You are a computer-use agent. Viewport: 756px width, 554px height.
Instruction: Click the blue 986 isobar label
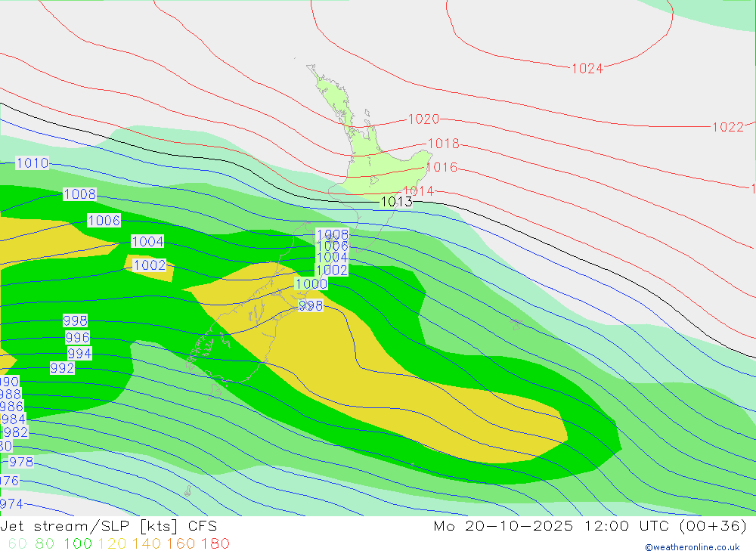(11, 407)
